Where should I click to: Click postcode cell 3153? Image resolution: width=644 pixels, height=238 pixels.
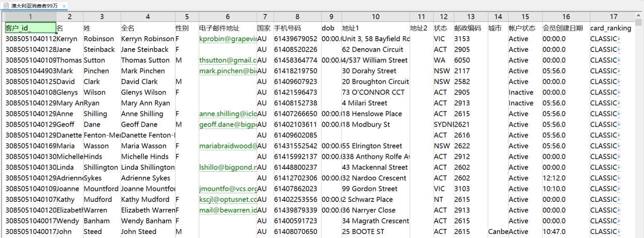click(470, 39)
